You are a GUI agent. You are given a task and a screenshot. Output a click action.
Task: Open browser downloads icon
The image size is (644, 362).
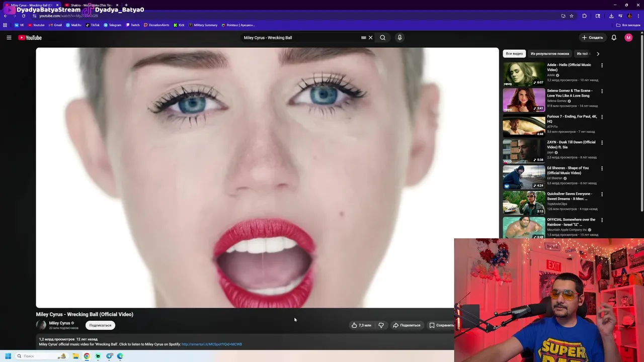[x=611, y=16]
